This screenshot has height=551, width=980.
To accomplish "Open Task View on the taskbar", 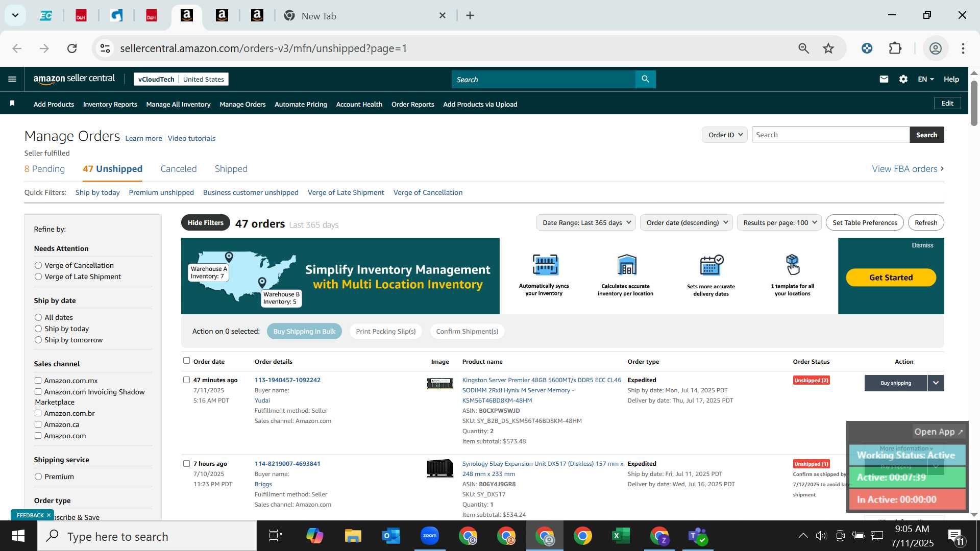I will click(276, 536).
